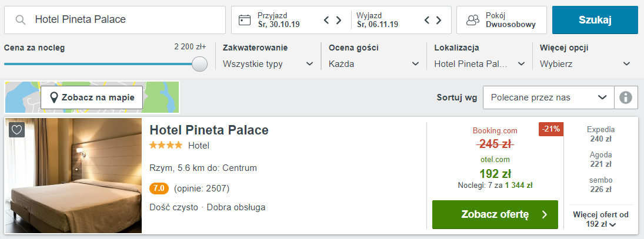Save Hotel Pineta Palace with the heart icon
Image resolution: width=644 pixels, height=239 pixels.
pyautogui.click(x=16, y=130)
